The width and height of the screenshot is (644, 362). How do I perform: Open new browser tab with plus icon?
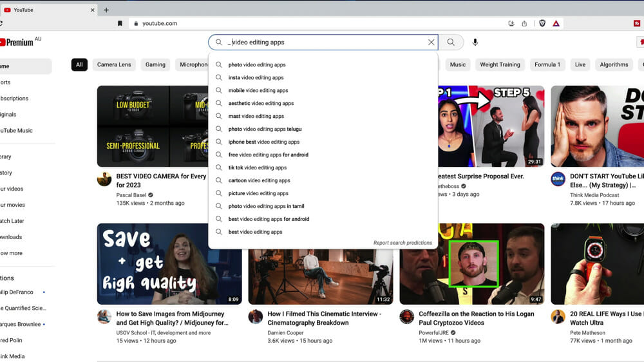pos(106,10)
